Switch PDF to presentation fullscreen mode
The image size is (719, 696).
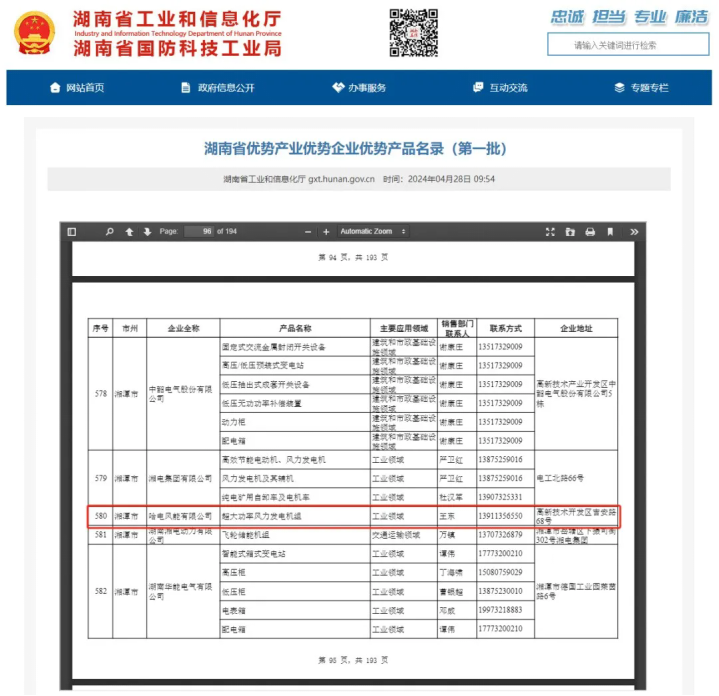(550, 232)
